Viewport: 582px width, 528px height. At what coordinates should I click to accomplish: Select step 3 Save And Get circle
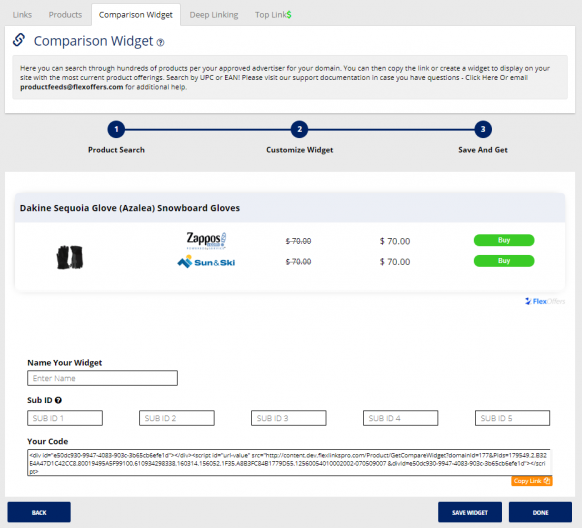click(x=483, y=129)
